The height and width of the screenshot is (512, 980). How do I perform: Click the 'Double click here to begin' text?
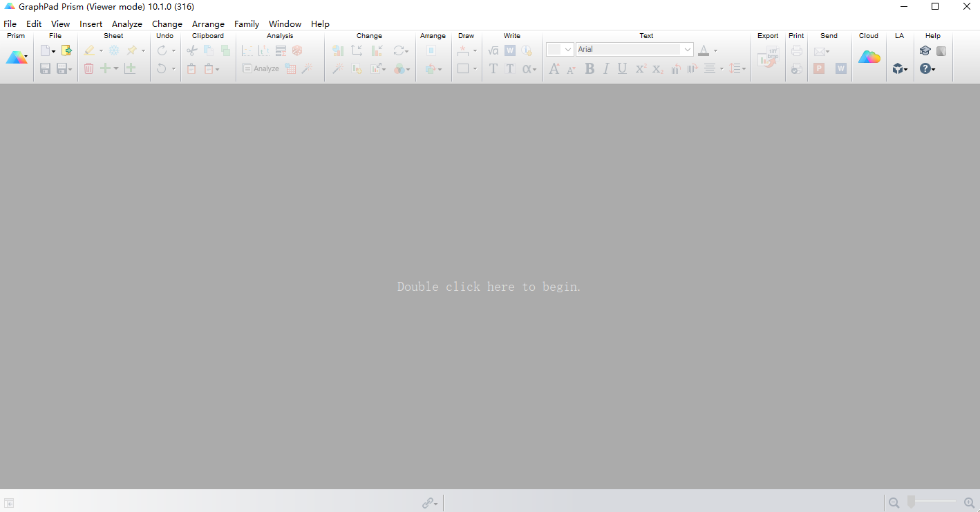coord(489,287)
